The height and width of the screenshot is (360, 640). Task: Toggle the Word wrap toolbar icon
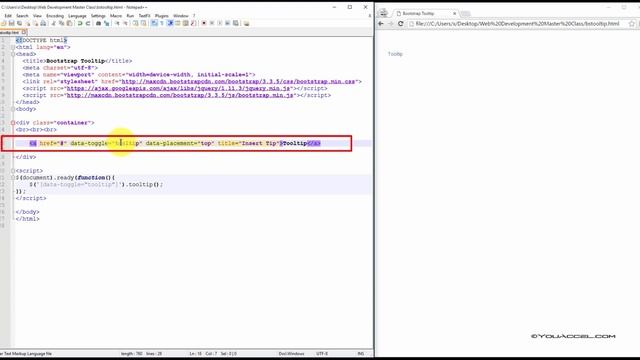point(153,23)
